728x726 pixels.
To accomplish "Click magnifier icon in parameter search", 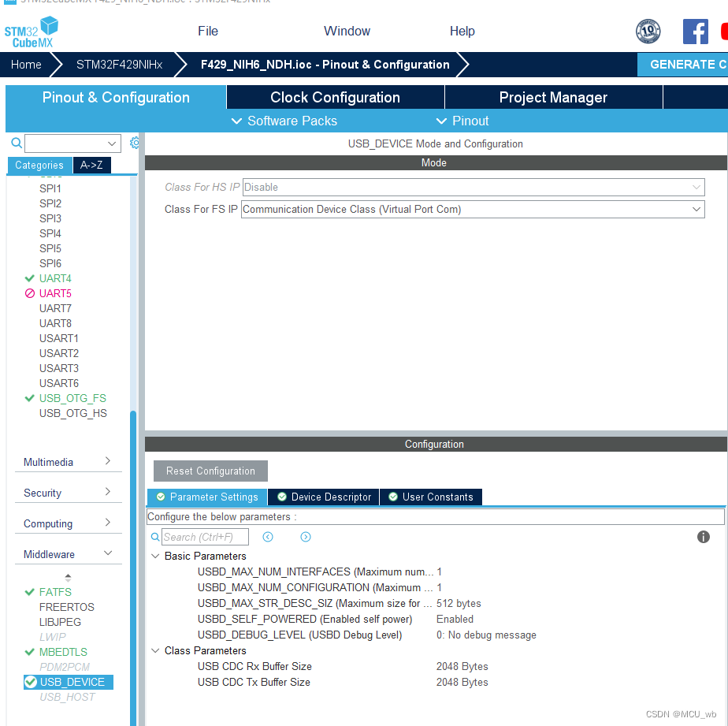I will point(155,537).
